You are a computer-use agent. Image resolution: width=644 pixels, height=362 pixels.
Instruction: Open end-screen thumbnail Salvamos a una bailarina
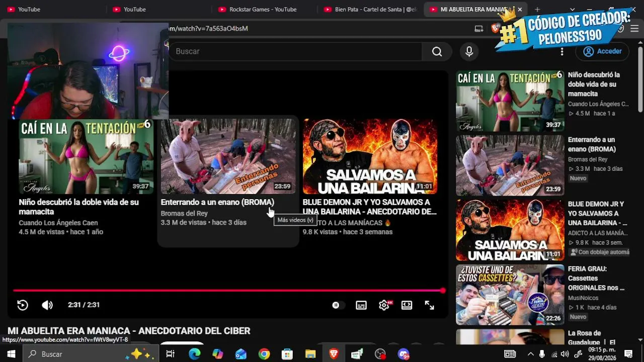[x=370, y=156]
